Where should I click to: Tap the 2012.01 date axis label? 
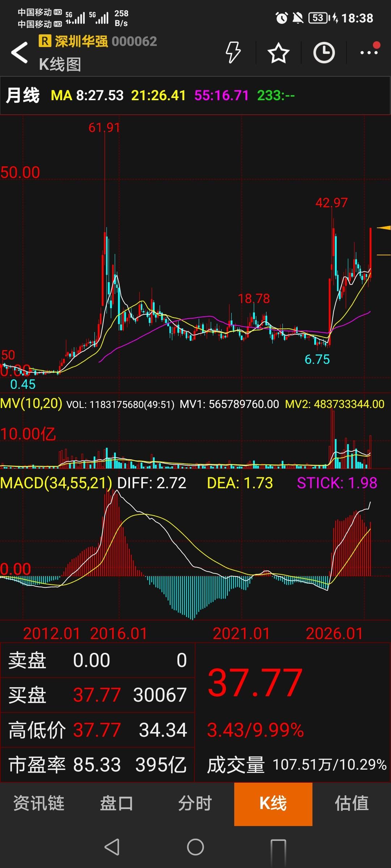[51, 634]
